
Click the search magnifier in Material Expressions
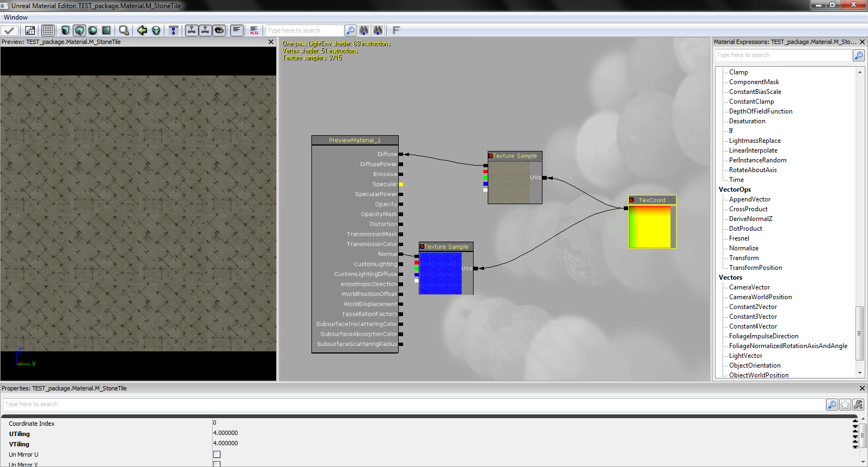click(858, 55)
